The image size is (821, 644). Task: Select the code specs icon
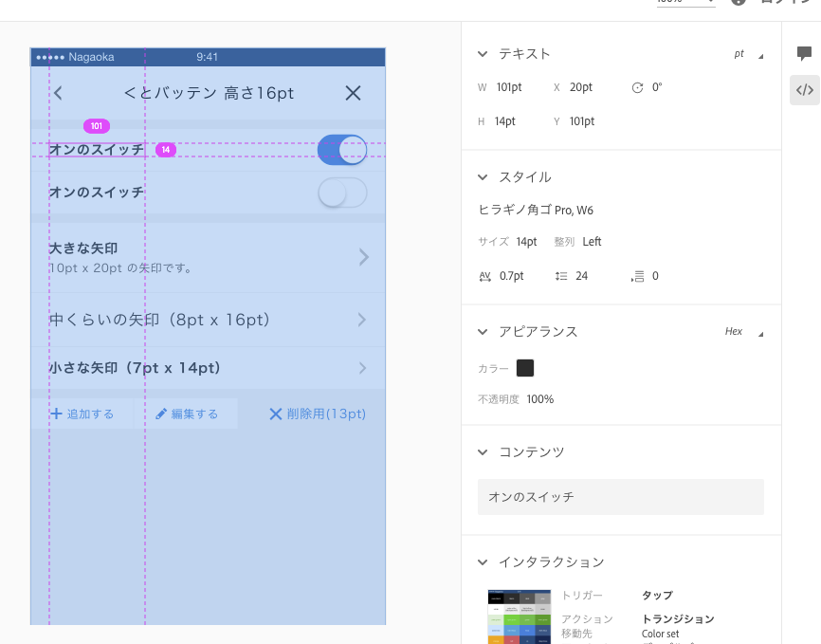pos(805,90)
